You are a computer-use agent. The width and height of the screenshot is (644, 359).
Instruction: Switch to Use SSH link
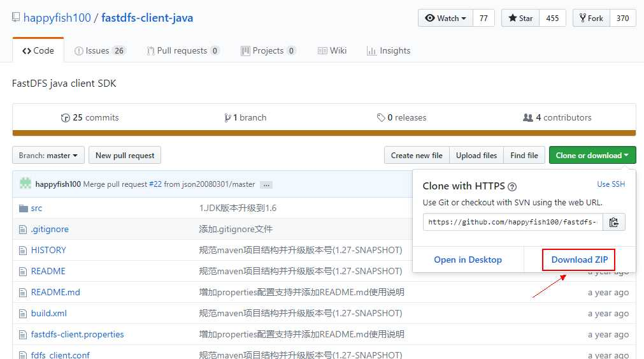[x=610, y=184]
